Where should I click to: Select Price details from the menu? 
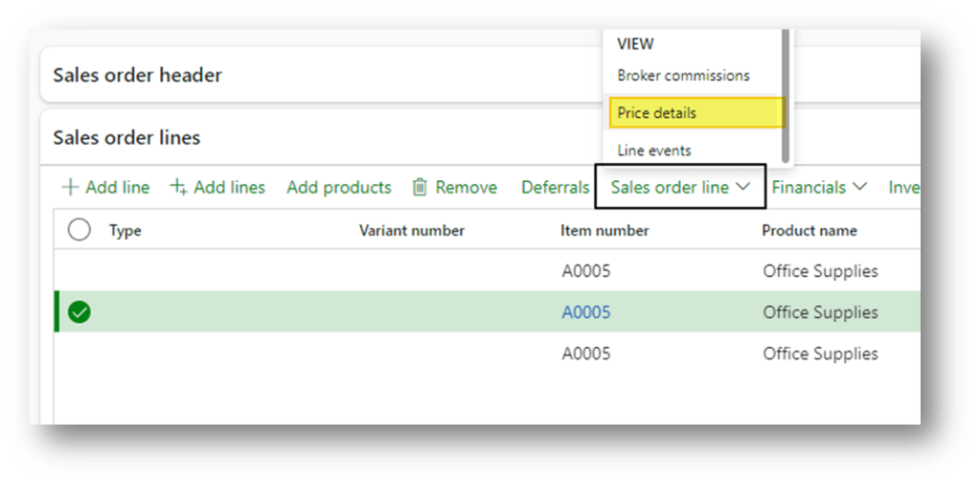[657, 113]
